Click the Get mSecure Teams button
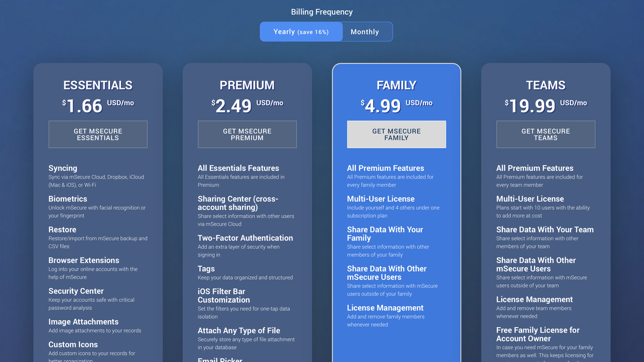 click(x=545, y=134)
